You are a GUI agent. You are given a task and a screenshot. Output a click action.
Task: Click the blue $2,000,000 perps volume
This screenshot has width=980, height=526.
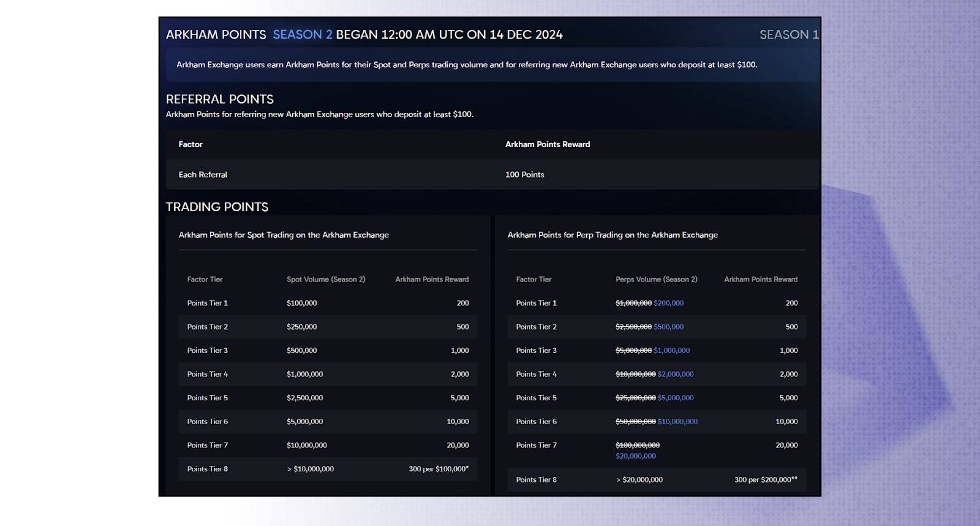click(676, 375)
